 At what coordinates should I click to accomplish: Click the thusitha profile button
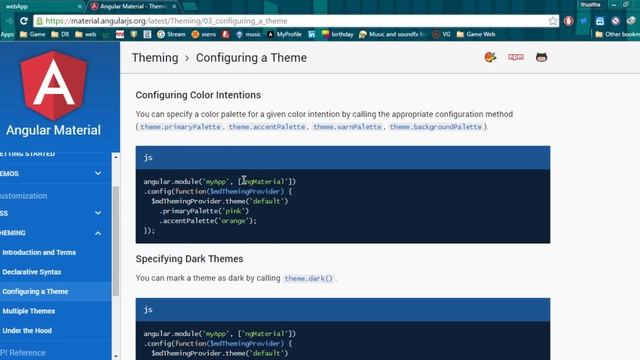(591, 4)
